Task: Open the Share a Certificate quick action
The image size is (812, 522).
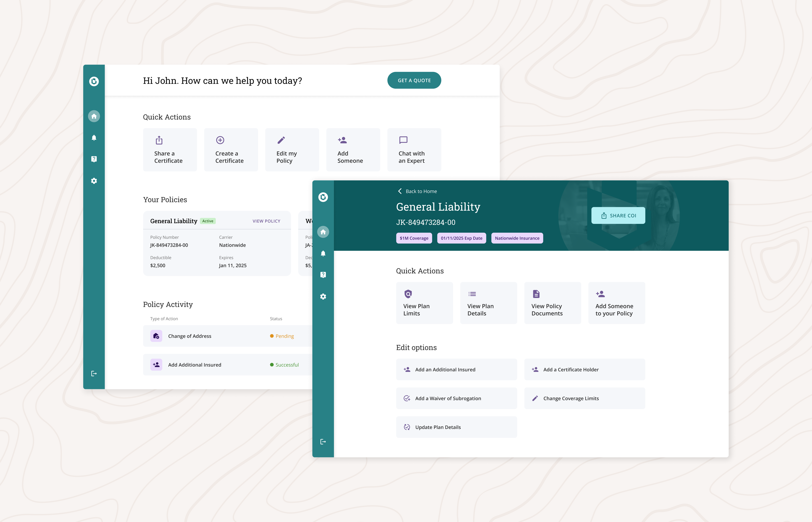Action: pyautogui.click(x=170, y=149)
